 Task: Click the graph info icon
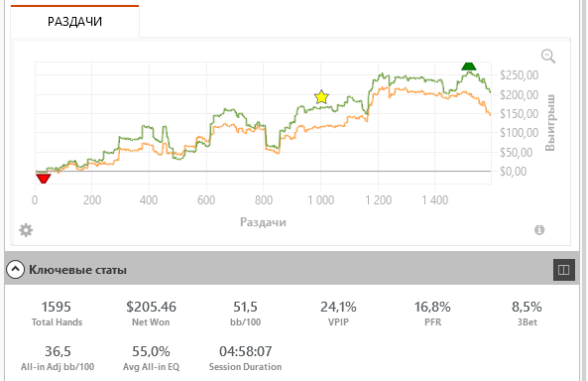coord(539,230)
